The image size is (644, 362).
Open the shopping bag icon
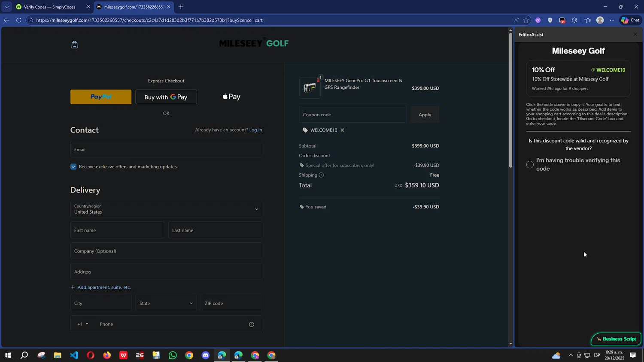click(74, 45)
